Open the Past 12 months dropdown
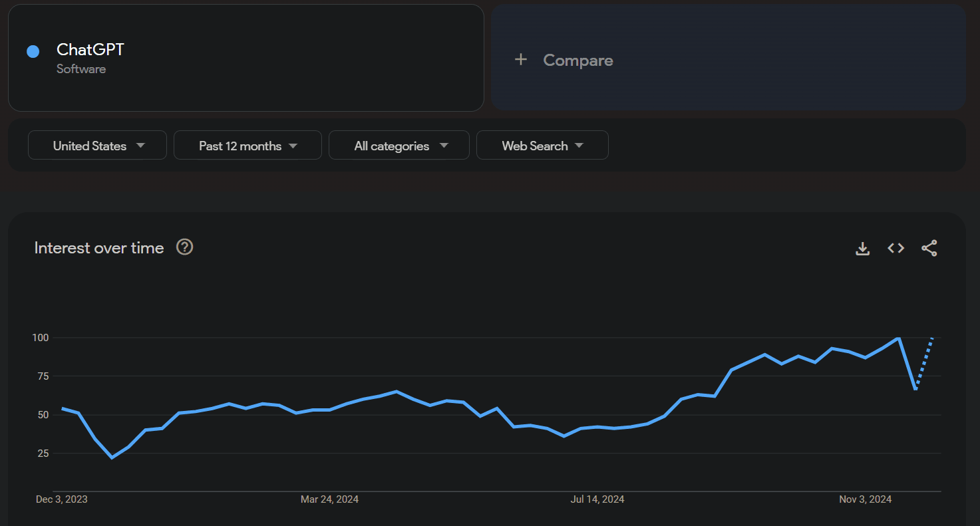The height and width of the screenshot is (526, 980). coord(247,145)
